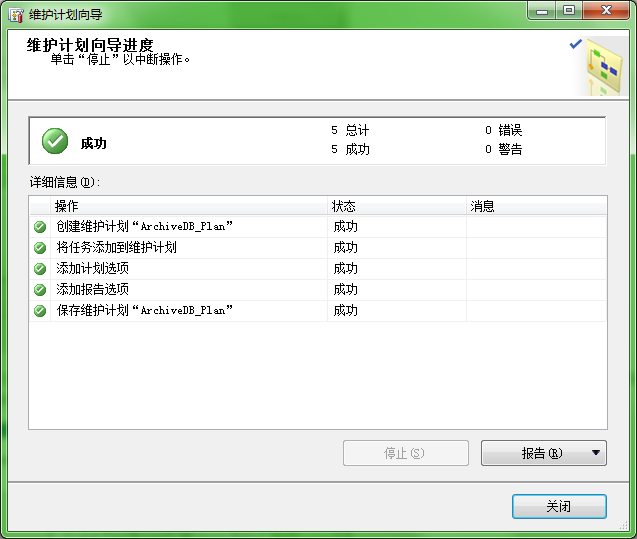This screenshot has height=539, width=637.
Task: Click the success icon beside 将任务添加到维护计划
Action: (40, 248)
